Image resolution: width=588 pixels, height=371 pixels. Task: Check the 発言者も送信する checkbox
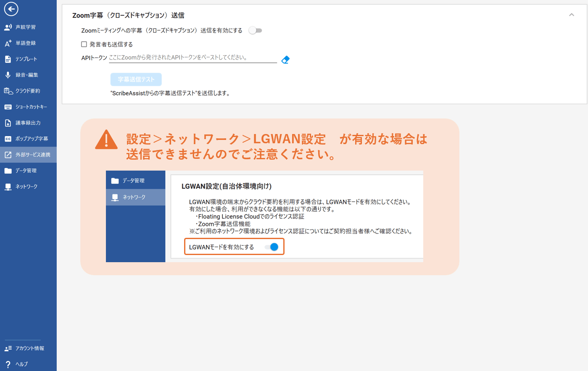tap(84, 44)
